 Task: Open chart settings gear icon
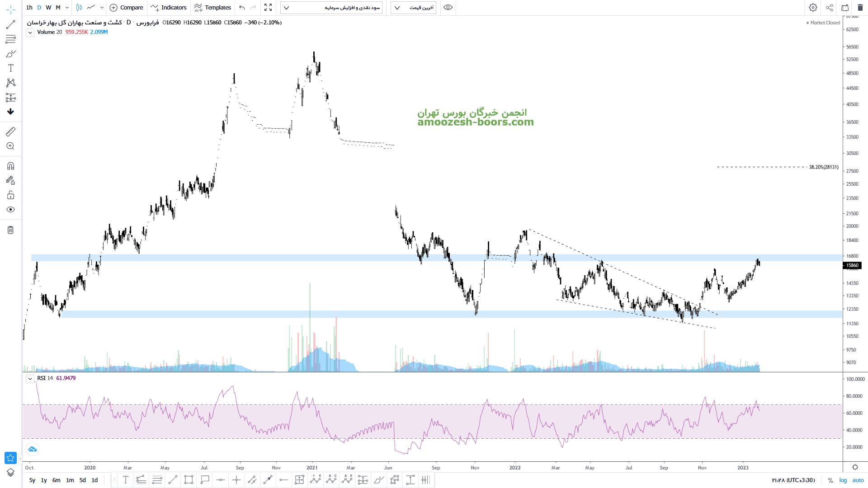click(813, 8)
